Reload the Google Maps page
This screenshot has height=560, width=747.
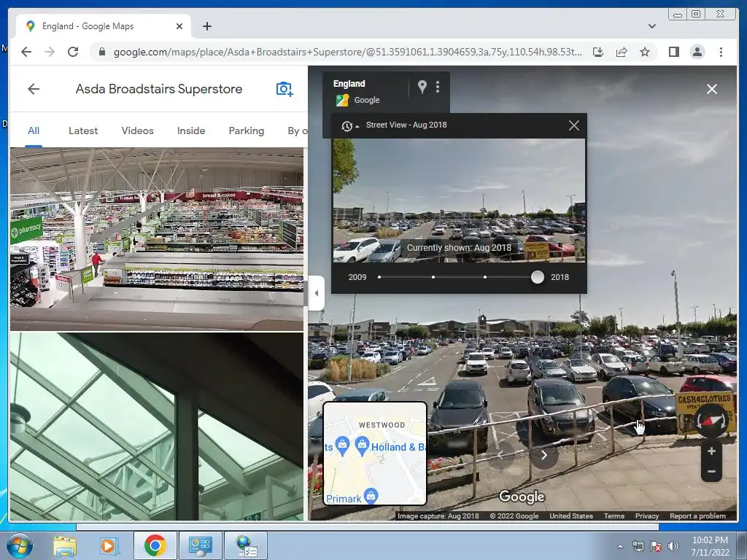pyautogui.click(x=73, y=52)
